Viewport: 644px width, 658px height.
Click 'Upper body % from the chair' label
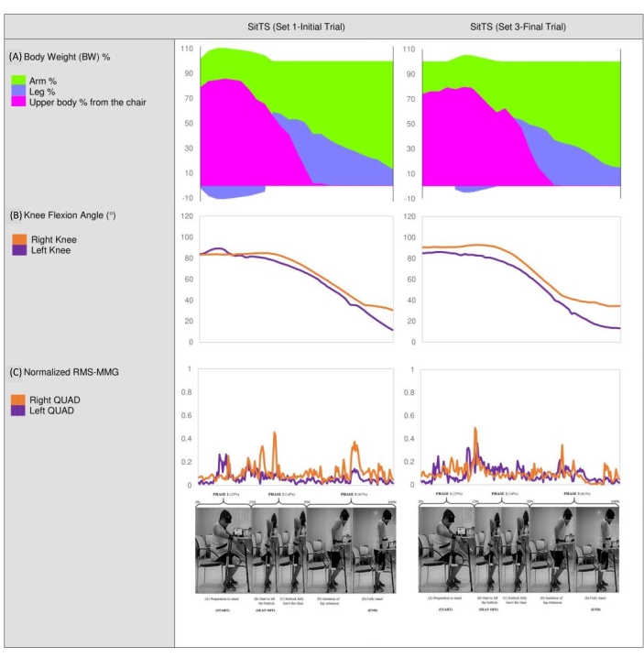(88, 103)
